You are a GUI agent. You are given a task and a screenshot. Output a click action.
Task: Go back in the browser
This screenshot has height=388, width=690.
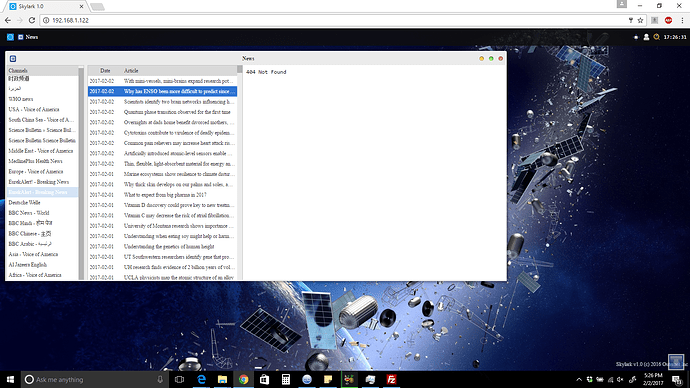pos(8,20)
